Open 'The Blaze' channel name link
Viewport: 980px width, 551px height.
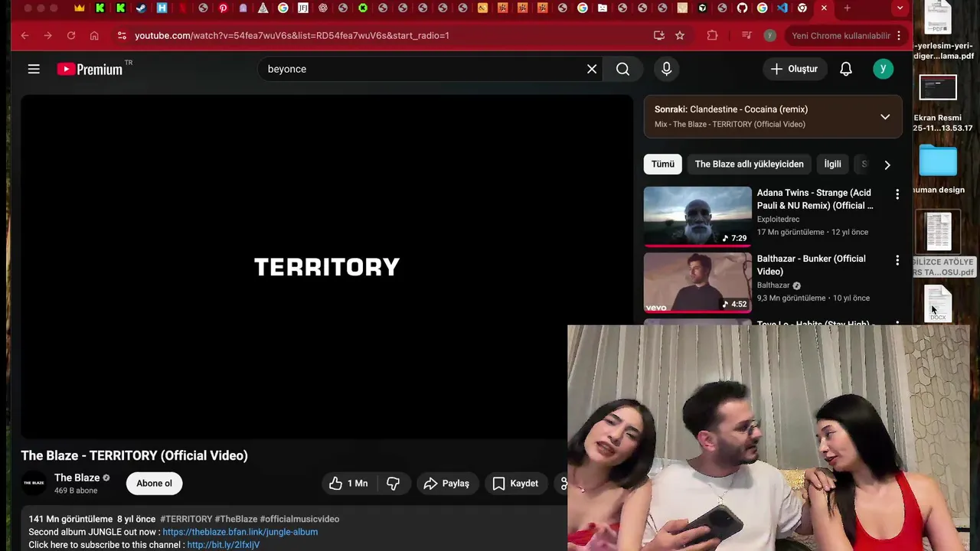point(77,478)
